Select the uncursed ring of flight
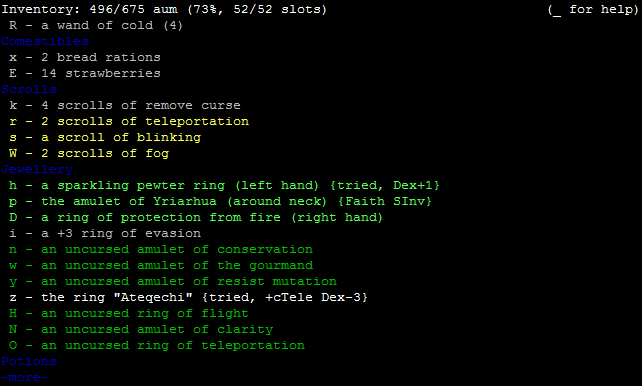 click(x=129, y=314)
